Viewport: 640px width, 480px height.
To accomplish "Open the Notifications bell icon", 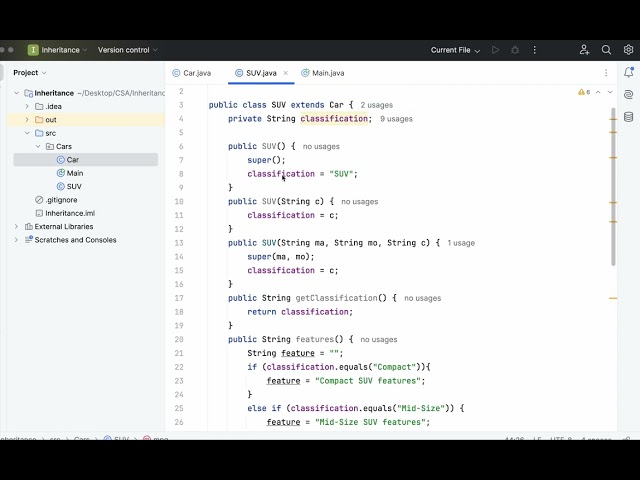I will pyautogui.click(x=629, y=72).
